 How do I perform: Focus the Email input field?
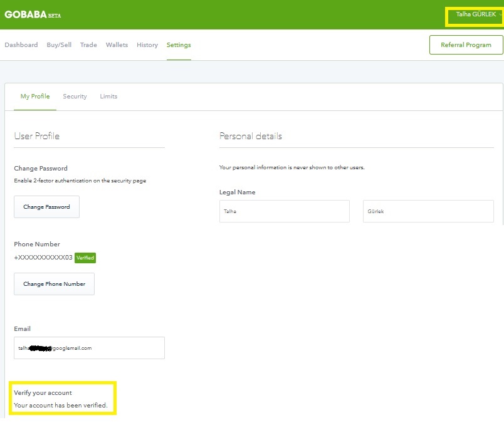89,348
